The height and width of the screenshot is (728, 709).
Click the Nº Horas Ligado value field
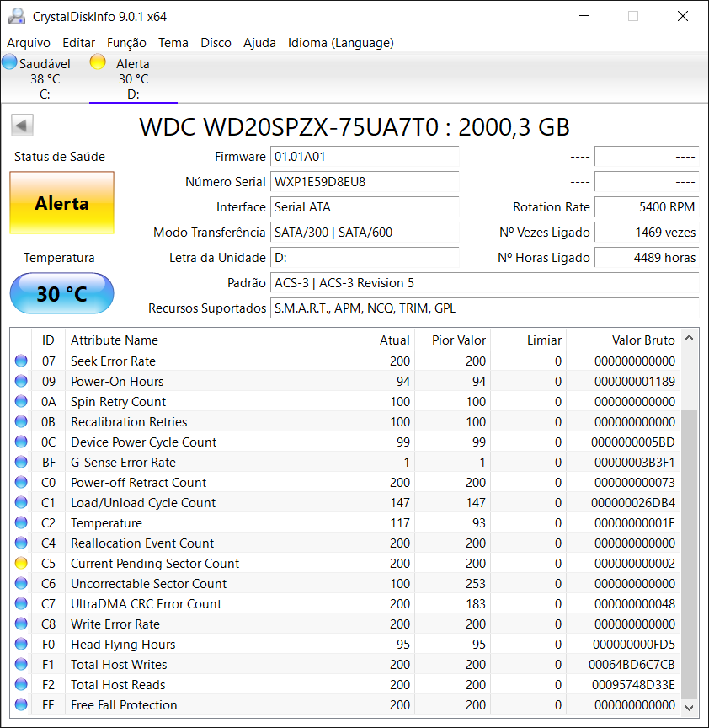pos(647,258)
